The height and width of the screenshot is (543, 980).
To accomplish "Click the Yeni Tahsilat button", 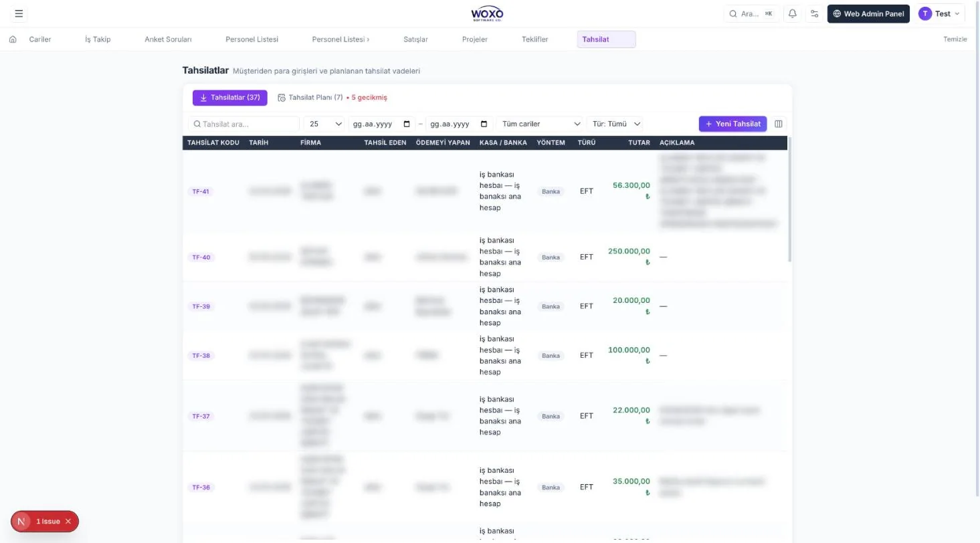I will (732, 124).
